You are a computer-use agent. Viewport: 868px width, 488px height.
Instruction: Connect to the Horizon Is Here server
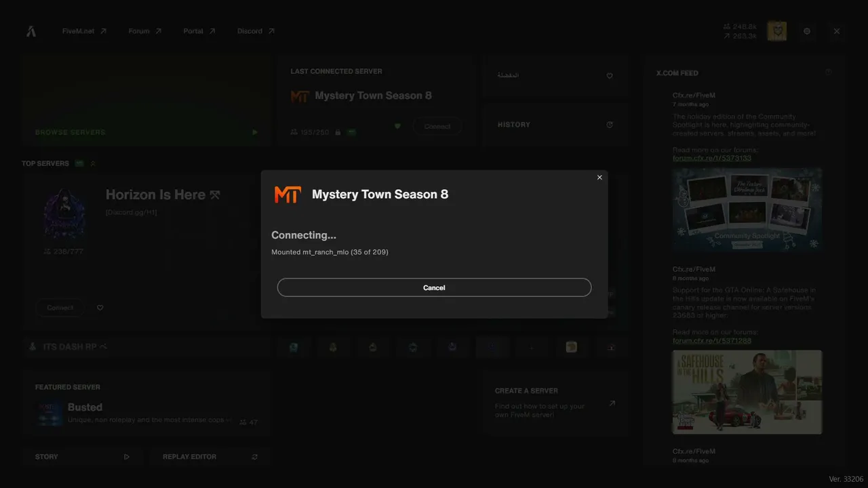click(x=60, y=308)
